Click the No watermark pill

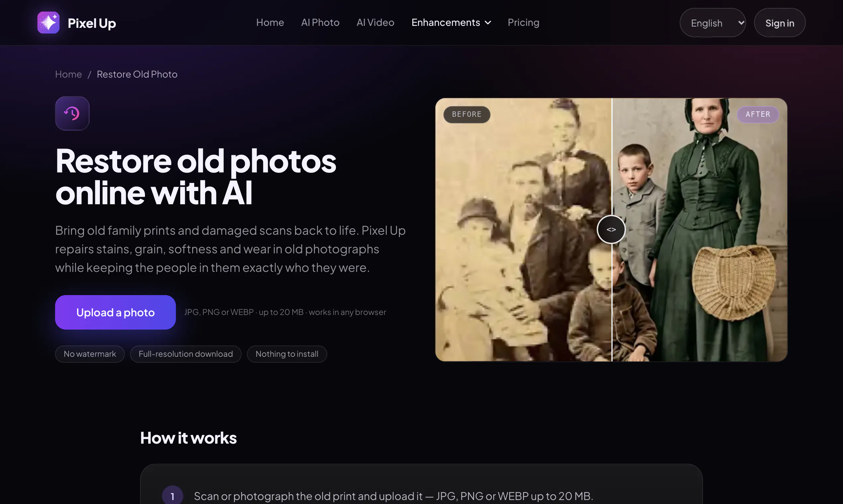tap(90, 354)
